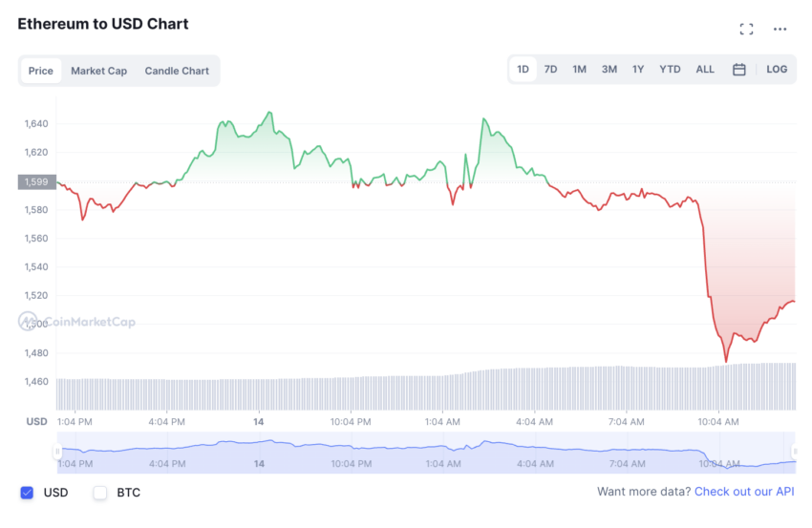812x528 pixels.
Task: Open the calendar date range picker
Action: [x=738, y=70]
